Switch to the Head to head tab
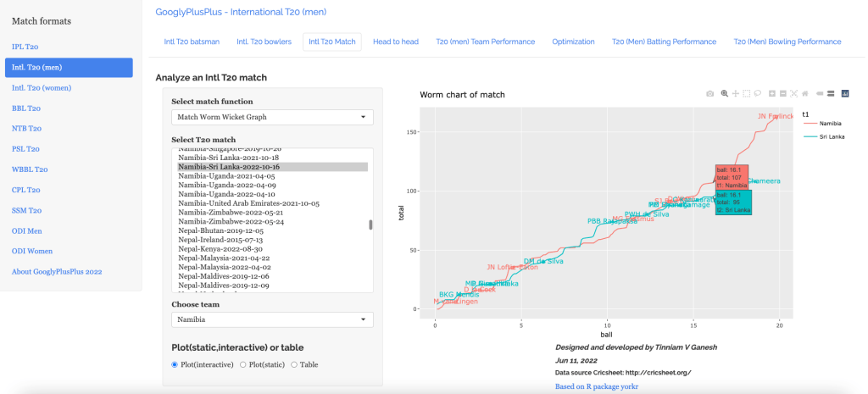This screenshot has width=868, height=394. click(x=396, y=42)
